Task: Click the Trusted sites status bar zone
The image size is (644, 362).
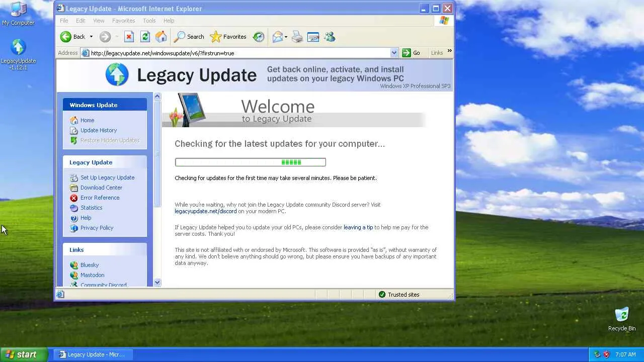Action: coord(399,295)
